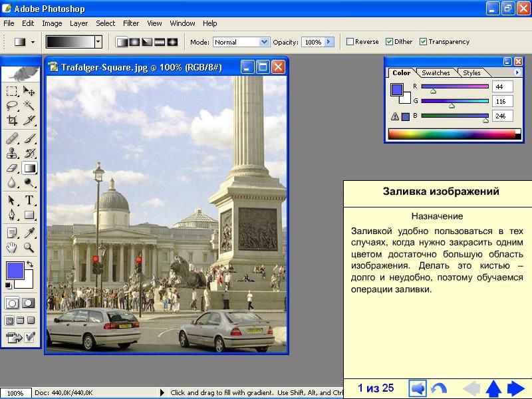
Task: Click the sound speaker button in tutorial
Action: tap(418, 388)
